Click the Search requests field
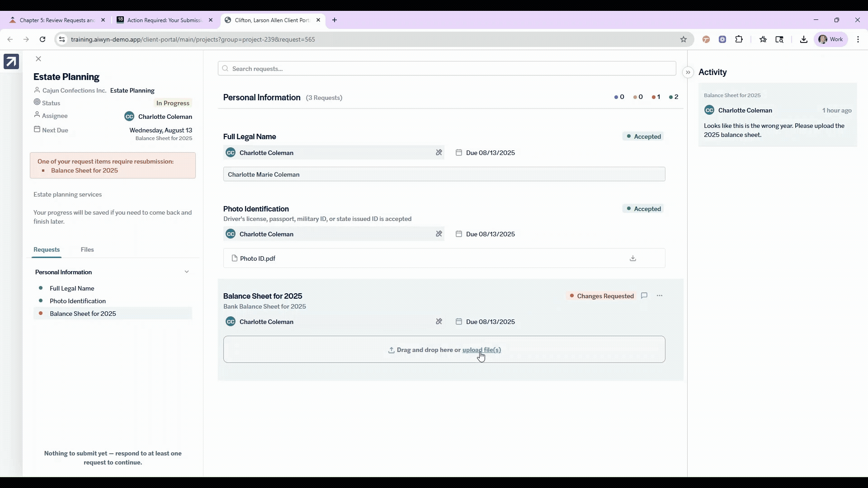The image size is (868, 488). click(447, 69)
